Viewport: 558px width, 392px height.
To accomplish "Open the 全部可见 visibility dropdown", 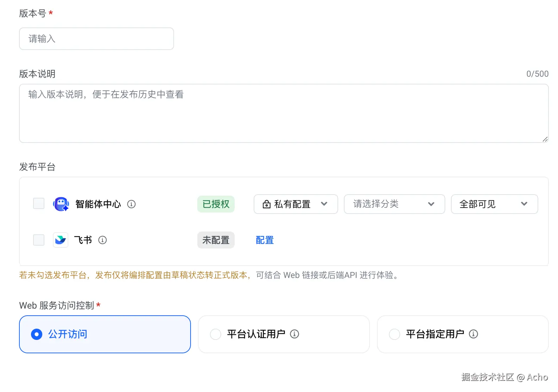I will point(494,204).
